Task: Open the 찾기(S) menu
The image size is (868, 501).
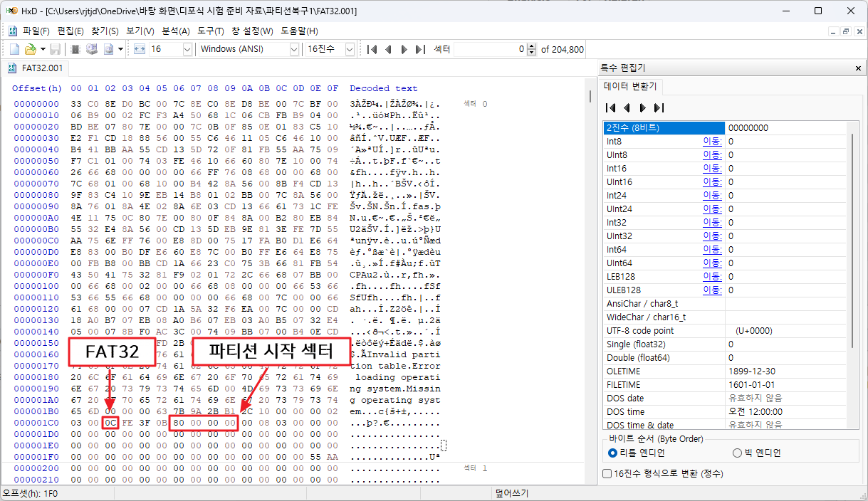Action: click(105, 31)
